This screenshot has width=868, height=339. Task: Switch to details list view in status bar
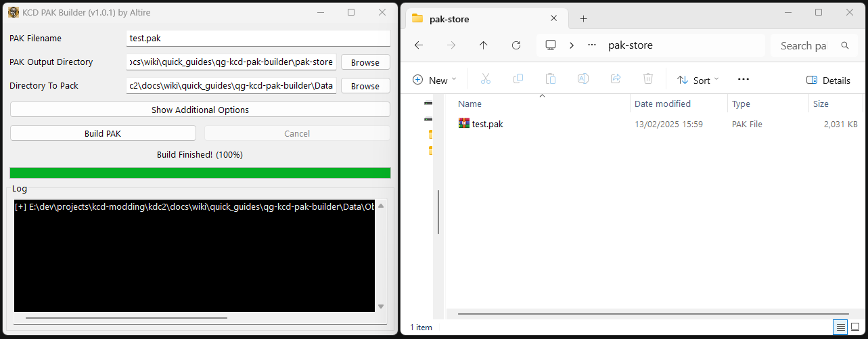(x=840, y=327)
